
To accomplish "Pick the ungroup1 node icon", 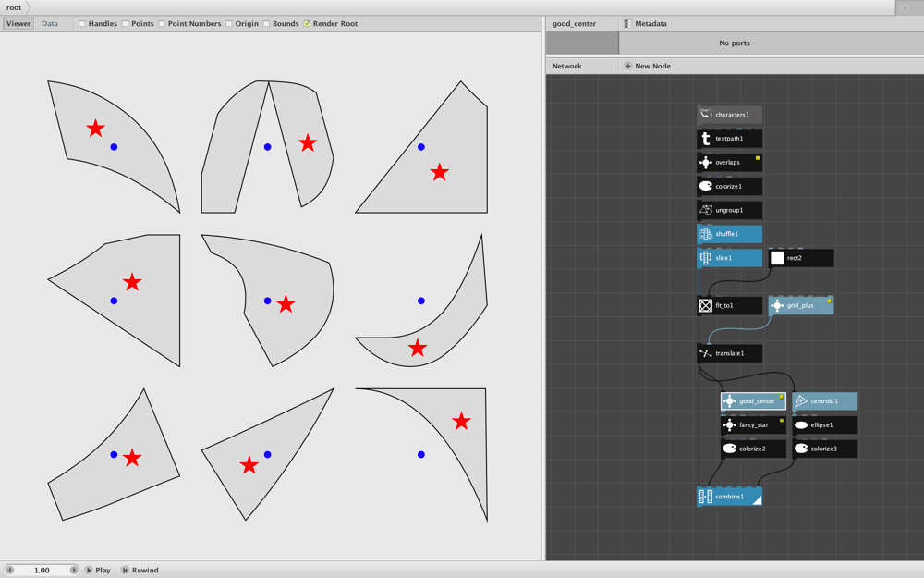I will click(705, 210).
